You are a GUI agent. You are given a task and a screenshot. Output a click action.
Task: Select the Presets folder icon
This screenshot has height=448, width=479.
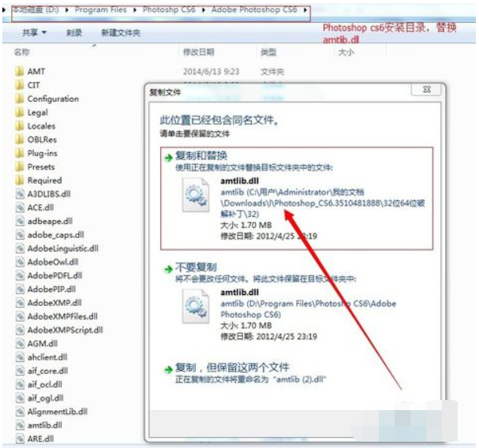tap(20, 166)
